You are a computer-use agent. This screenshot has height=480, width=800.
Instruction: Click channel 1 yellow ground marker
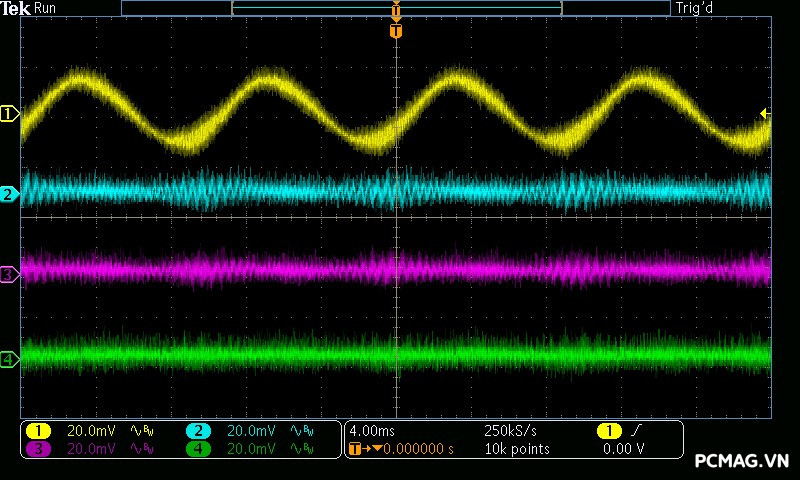(x=10, y=114)
